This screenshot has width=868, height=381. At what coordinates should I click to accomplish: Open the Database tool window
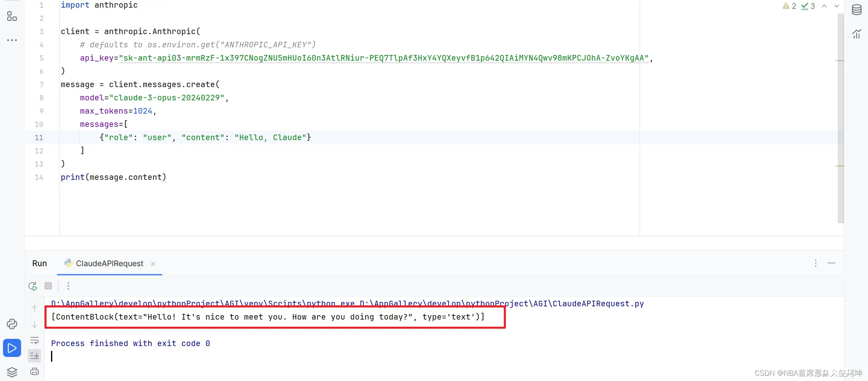pyautogui.click(x=857, y=10)
